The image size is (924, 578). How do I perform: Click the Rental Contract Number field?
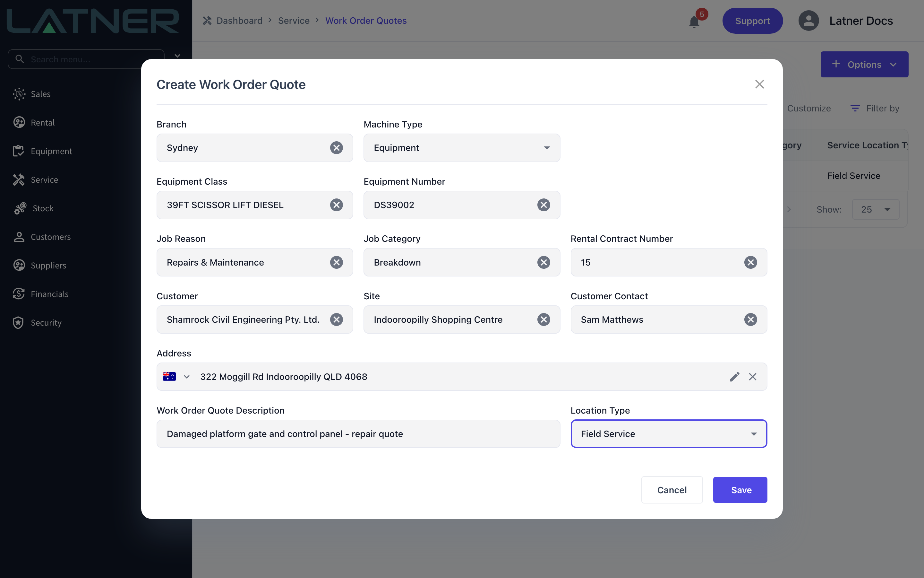click(x=669, y=262)
